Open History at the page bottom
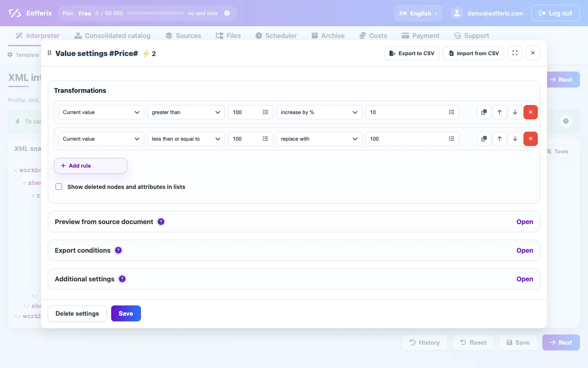 pos(425,343)
